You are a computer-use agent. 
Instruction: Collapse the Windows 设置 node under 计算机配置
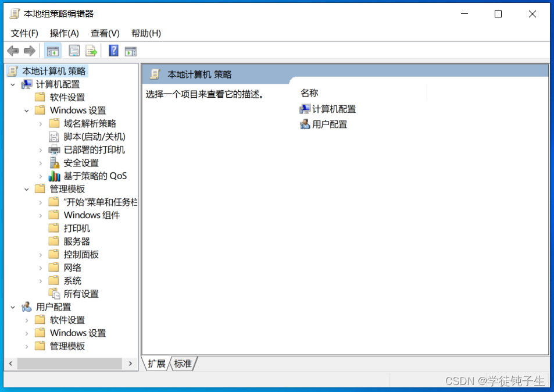pos(27,111)
